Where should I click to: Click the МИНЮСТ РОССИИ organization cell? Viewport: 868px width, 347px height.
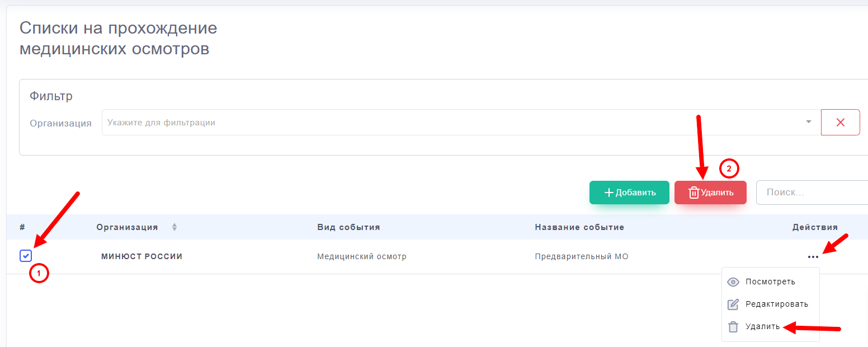pos(141,257)
